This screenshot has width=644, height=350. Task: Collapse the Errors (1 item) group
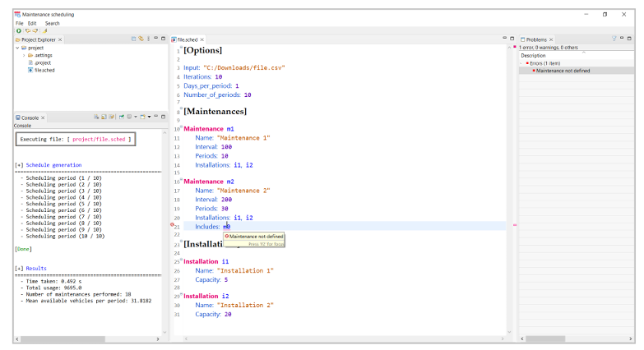pos(522,63)
